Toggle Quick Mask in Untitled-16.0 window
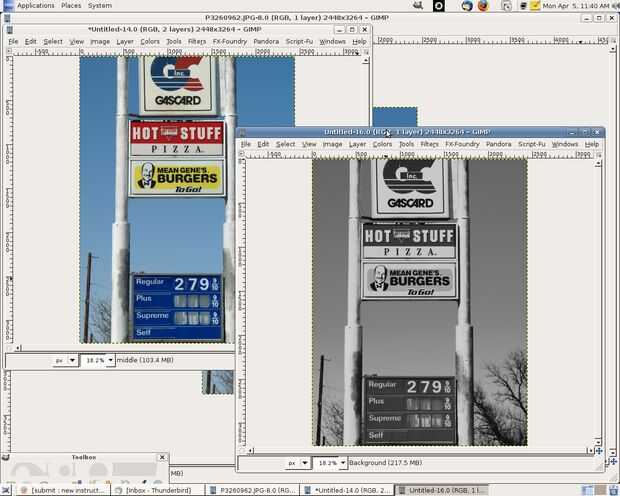The image size is (620, 496). pos(242,451)
